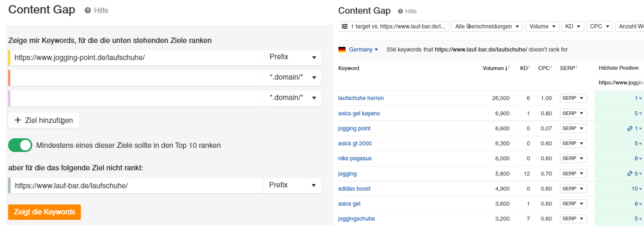Open the KD filter dropdown
Image resolution: width=644 pixels, height=227 pixels.
coord(573,26)
